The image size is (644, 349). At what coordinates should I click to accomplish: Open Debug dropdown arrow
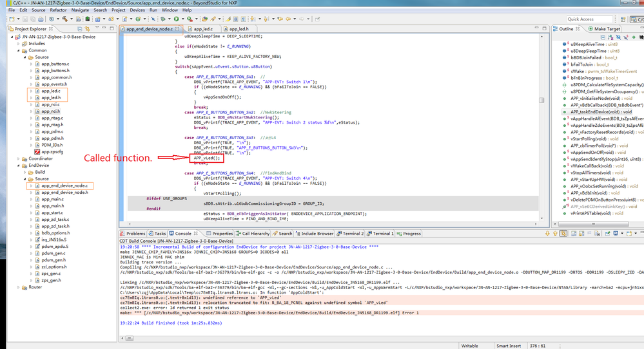coord(169,19)
